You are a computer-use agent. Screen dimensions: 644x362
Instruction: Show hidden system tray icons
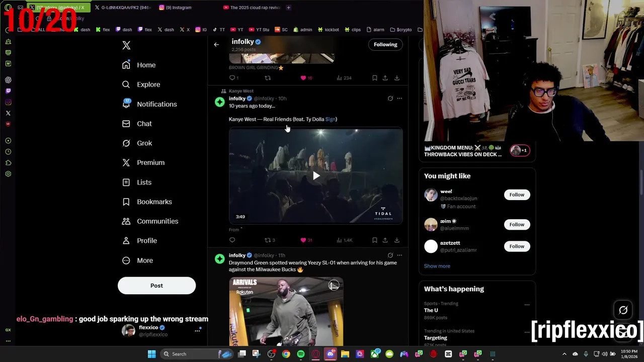click(564, 354)
